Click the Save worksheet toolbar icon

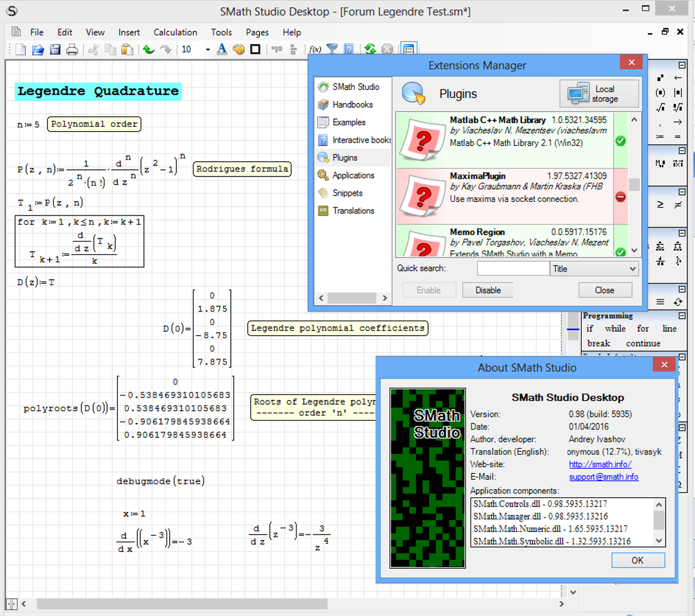click(x=55, y=49)
